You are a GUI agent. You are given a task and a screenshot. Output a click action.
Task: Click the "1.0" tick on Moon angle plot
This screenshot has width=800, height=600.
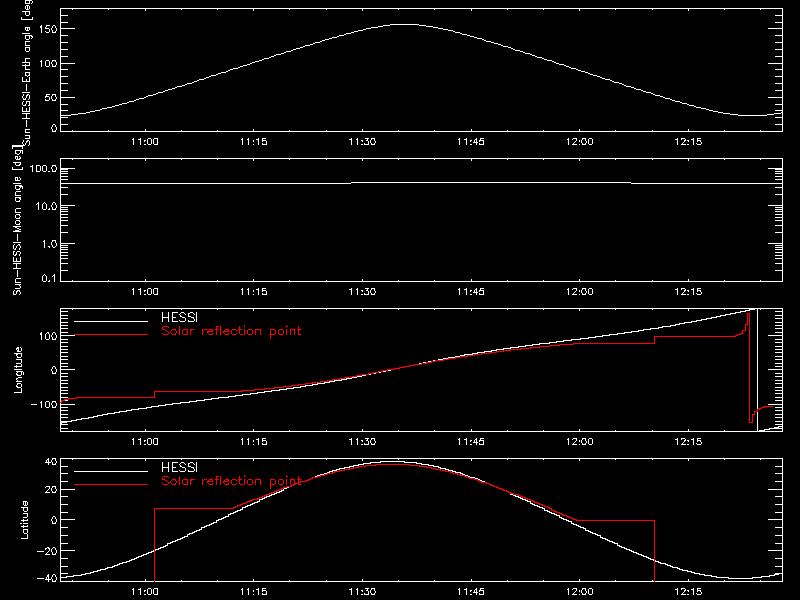coord(49,244)
